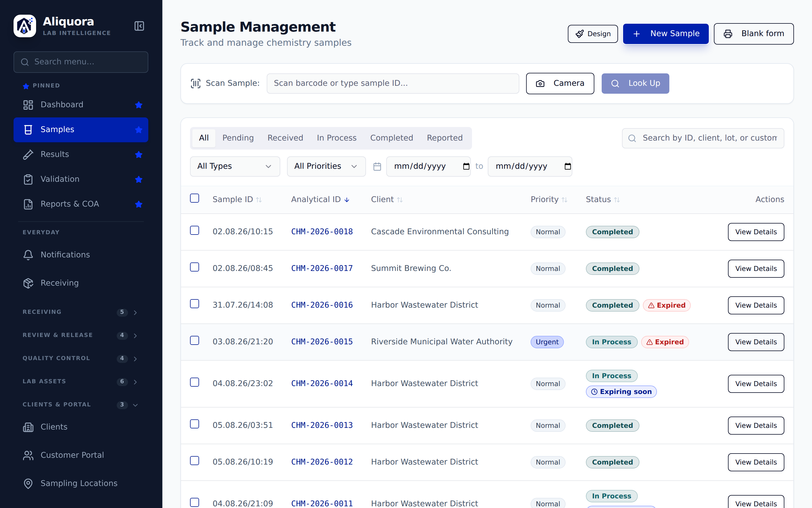Screen dimensions: 812x508
Task: Click the Expired badge on CHM-2026-0016
Action: click(x=667, y=305)
